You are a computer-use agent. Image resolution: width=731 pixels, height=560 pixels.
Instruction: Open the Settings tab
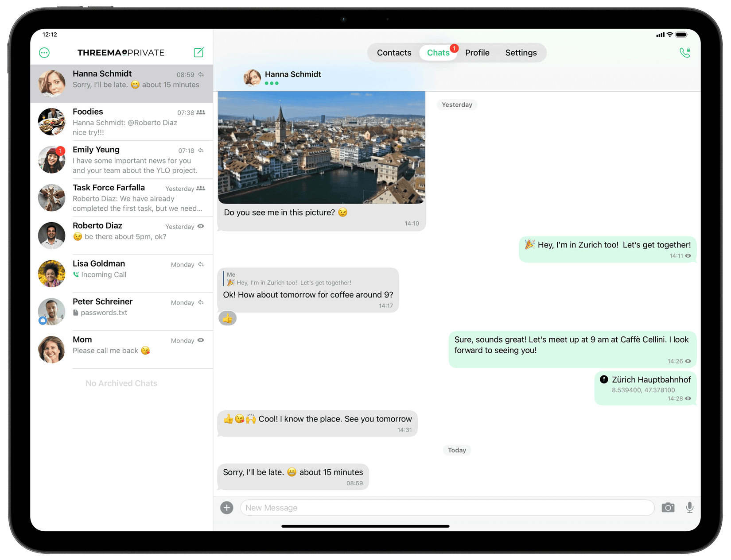[x=521, y=52]
